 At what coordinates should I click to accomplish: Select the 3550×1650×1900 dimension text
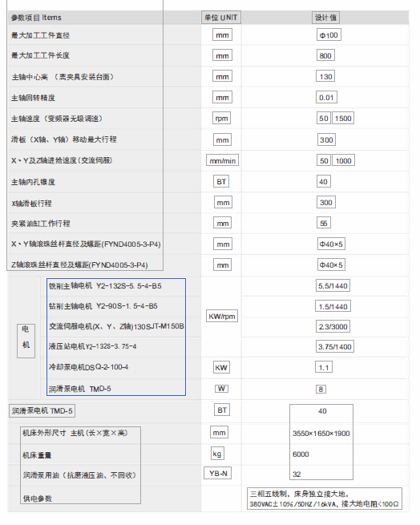point(321,434)
